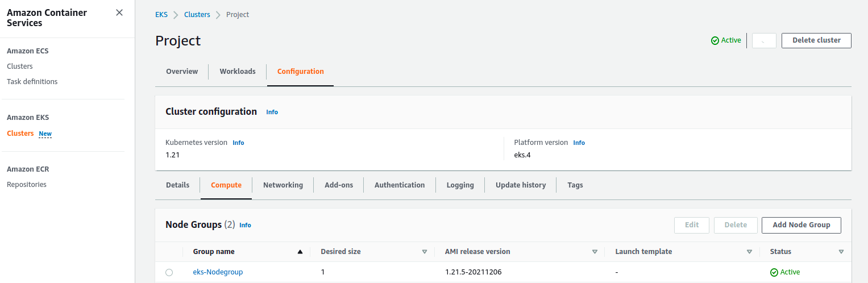Switch to the Networking sub-tab
The image size is (868, 283).
[283, 185]
